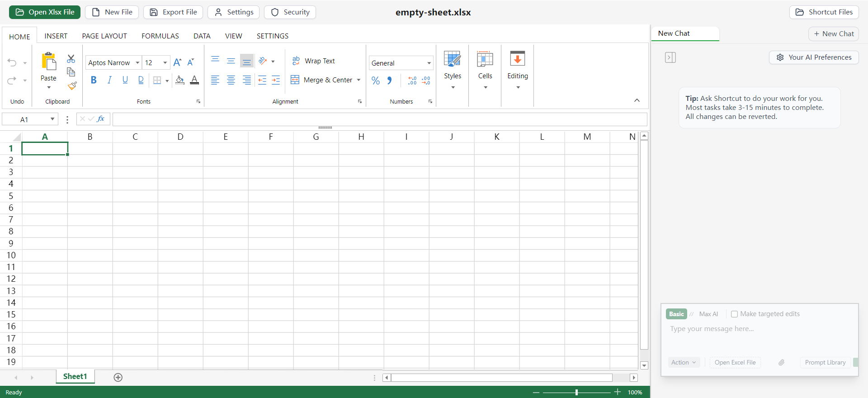Expand the Merge & Center dropdown arrow

point(359,80)
